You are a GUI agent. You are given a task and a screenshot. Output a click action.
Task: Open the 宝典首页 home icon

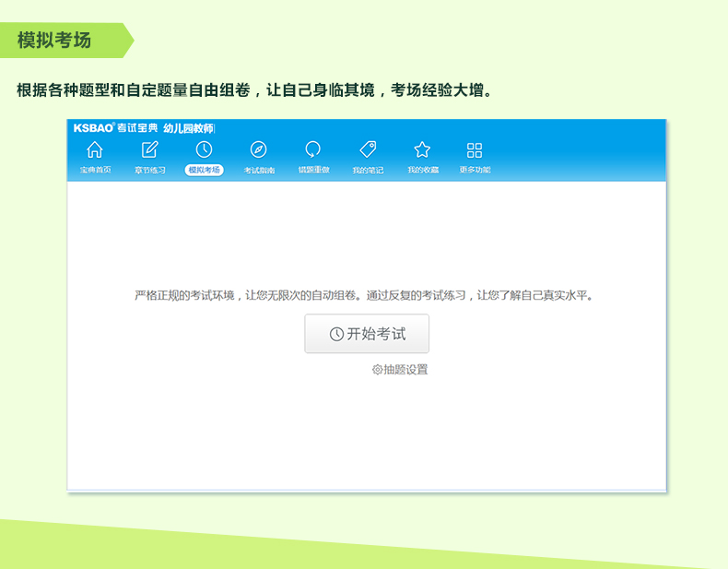point(95,149)
